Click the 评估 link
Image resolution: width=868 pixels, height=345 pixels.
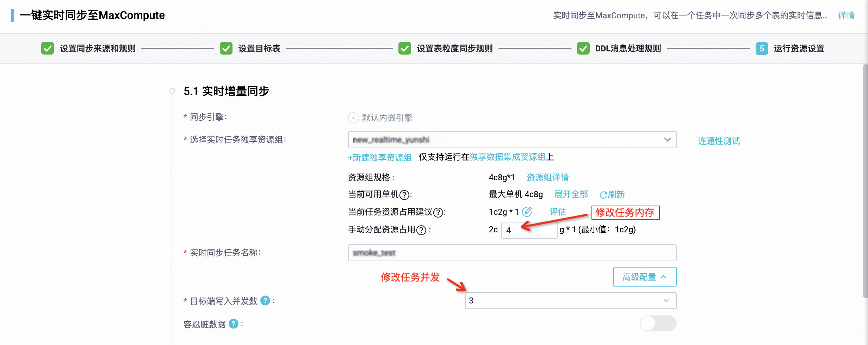click(x=558, y=212)
